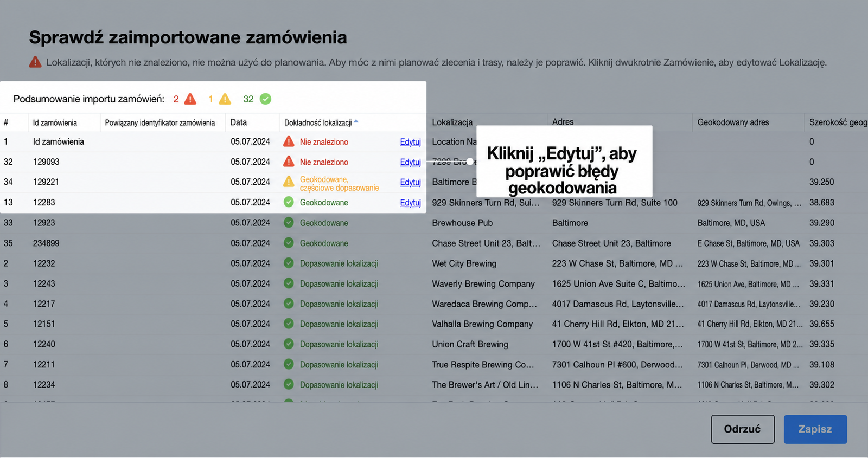
Task: Click 'Geokodowane, częściowe dopasowanie' status text
Action: (340, 184)
